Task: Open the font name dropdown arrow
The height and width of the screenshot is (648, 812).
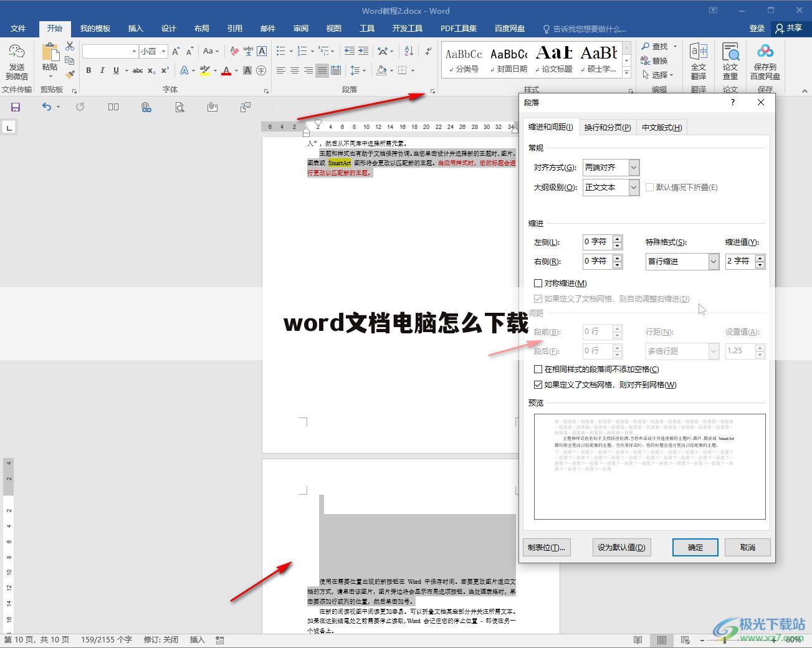Action: (134, 51)
